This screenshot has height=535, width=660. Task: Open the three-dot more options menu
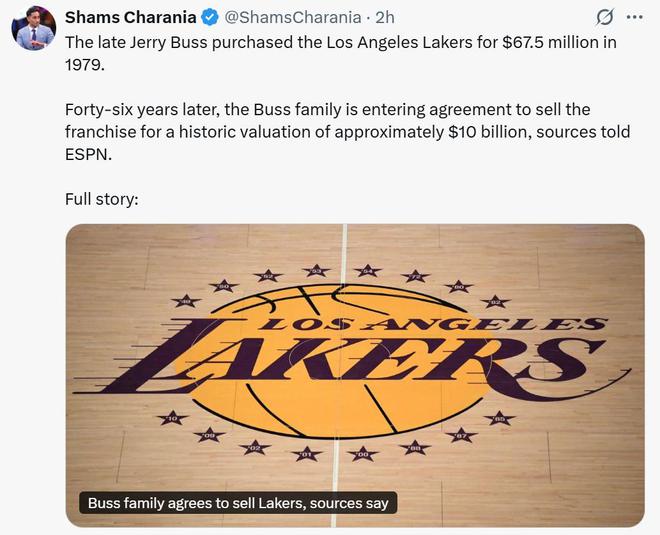pyautogui.click(x=634, y=17)
